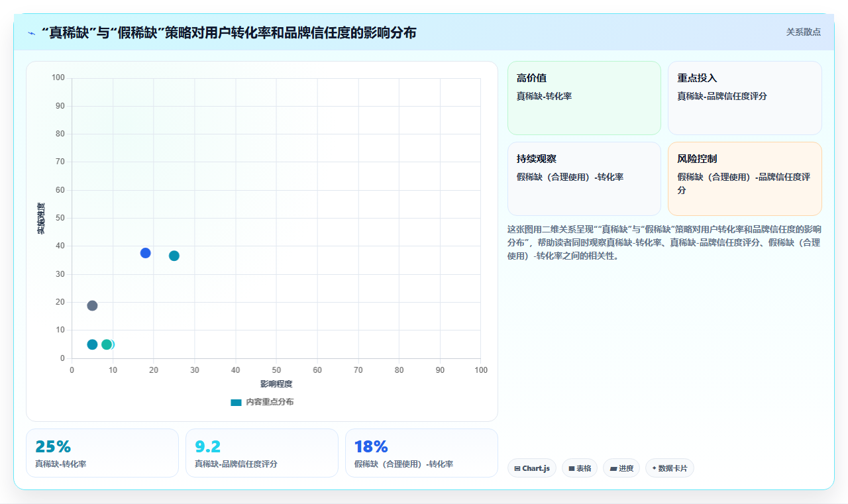
Task: Click the lightning icon beside the chart title
Action: tap(32, 33)
